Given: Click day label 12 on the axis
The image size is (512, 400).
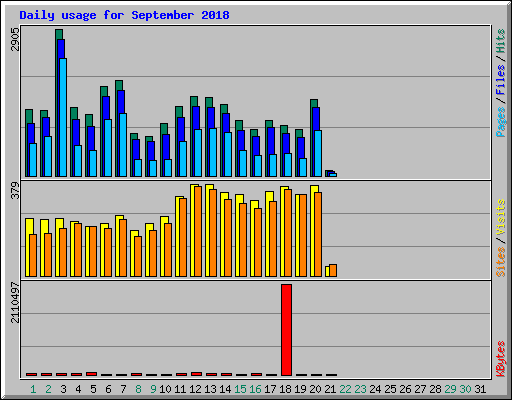Looking at the screenshot, I should (x=195, y=389).
